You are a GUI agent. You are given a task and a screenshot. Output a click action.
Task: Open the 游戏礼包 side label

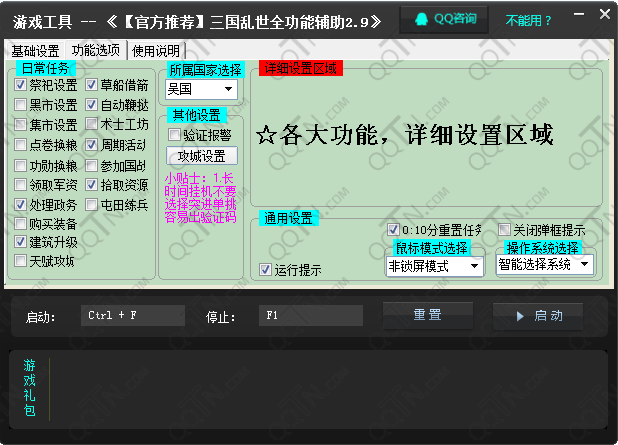pyautogui.click(x=29, y=387)
